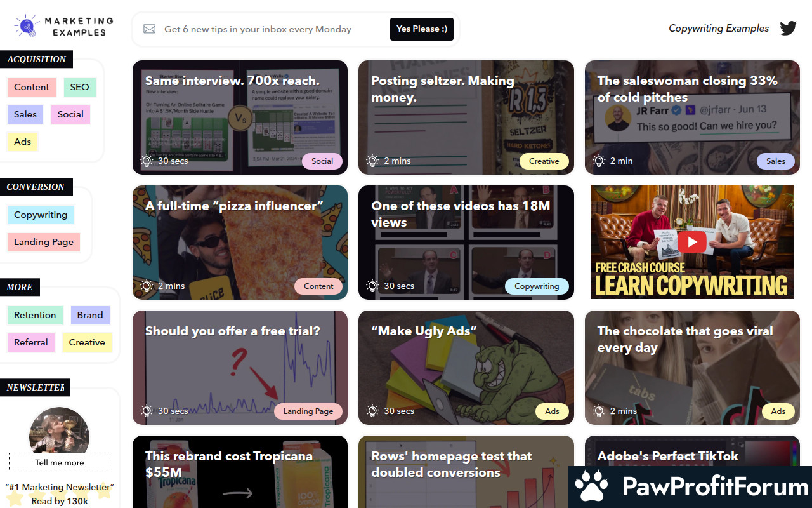812x508 pixels.
Task: Click the Twitter bird icon
Action: (x=788, y=29)
